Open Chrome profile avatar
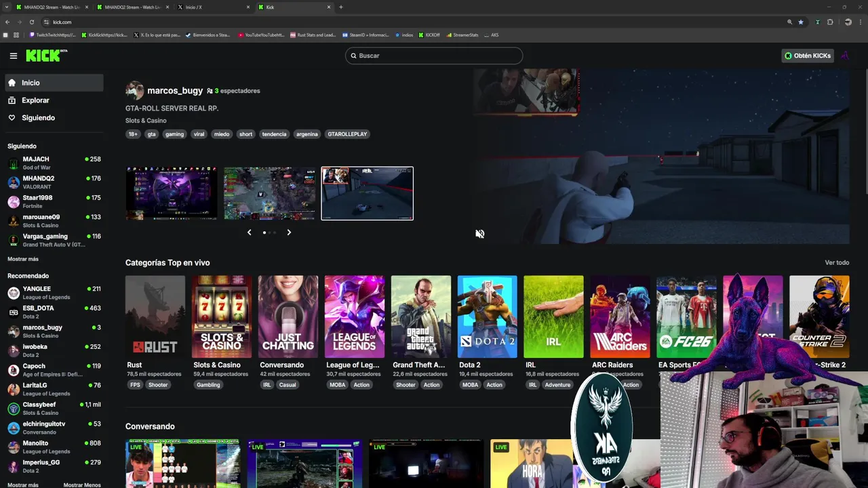Screen dimensions: 868x488 (x=848, y=22)
